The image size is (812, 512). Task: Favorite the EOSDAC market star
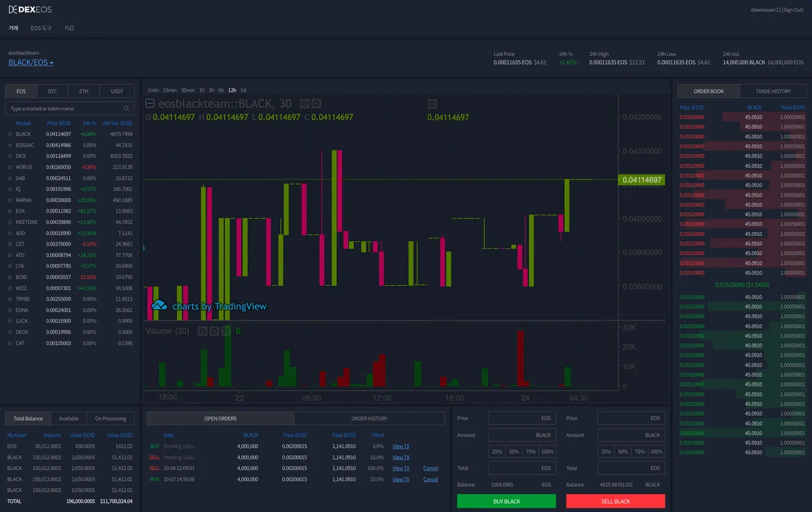pos(10,145)
